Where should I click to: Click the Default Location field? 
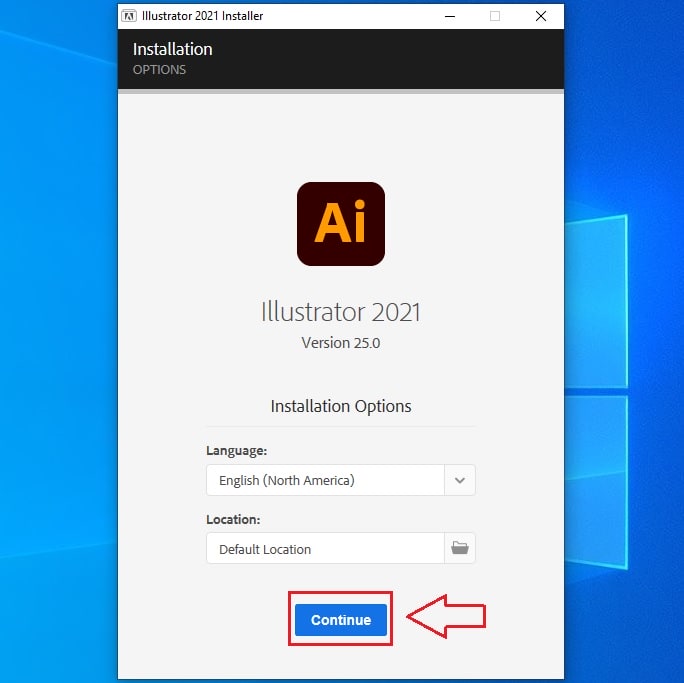325,548
